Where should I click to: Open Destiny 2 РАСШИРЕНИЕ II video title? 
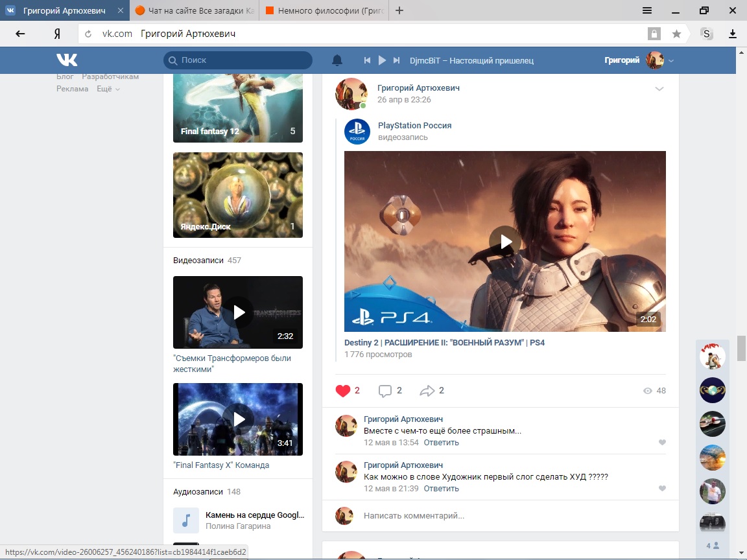(x=444, y=343)
